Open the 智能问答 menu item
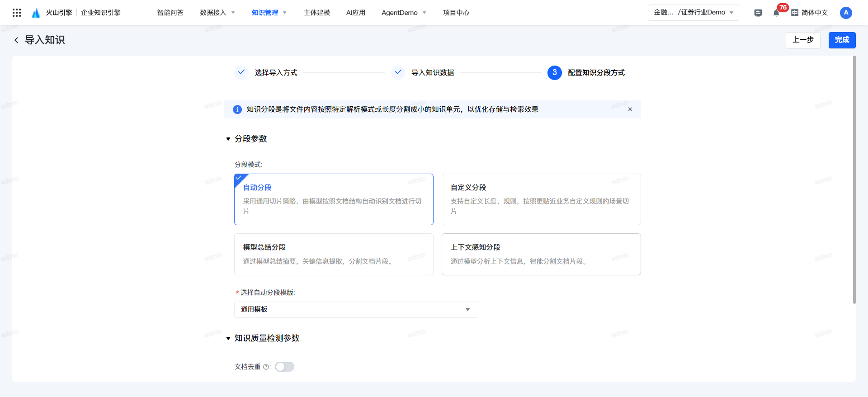The height and width of the screenshot is (397, 868). tap(170, 13)
